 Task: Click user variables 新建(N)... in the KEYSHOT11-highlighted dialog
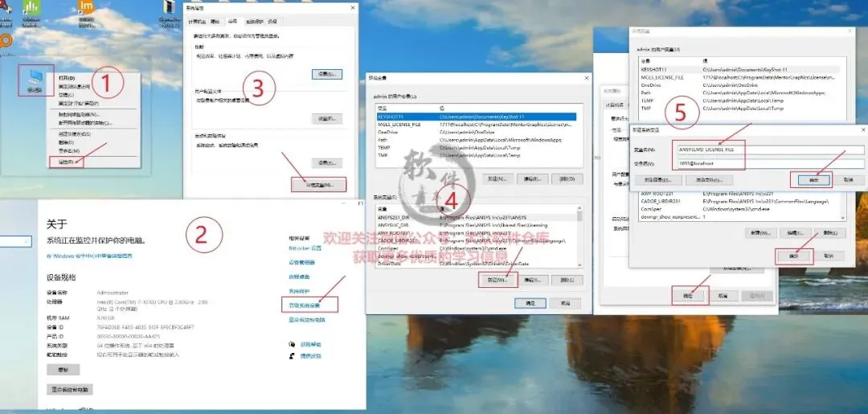[497, 179]
